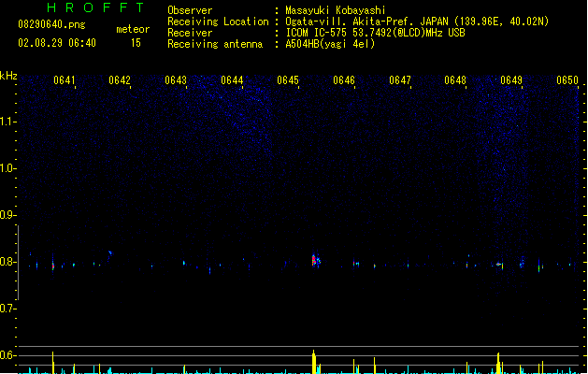
Task: Click the receiving location Ogata-vill. text
Action: [417, 22]
